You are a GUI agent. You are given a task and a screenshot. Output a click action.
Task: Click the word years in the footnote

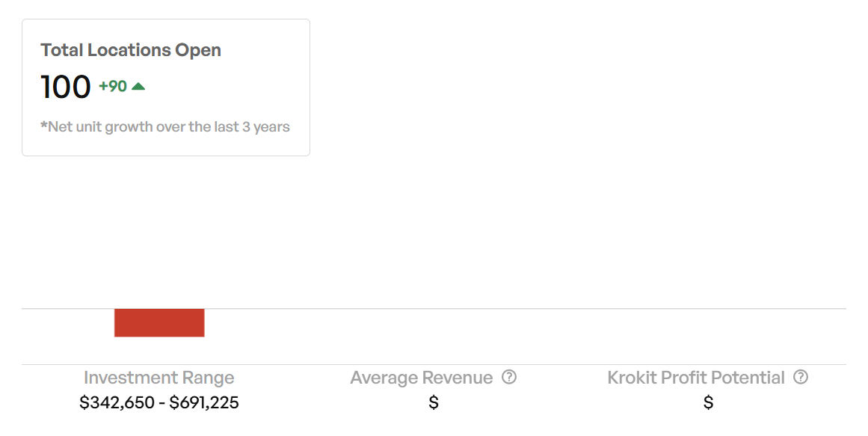point(271,126)
